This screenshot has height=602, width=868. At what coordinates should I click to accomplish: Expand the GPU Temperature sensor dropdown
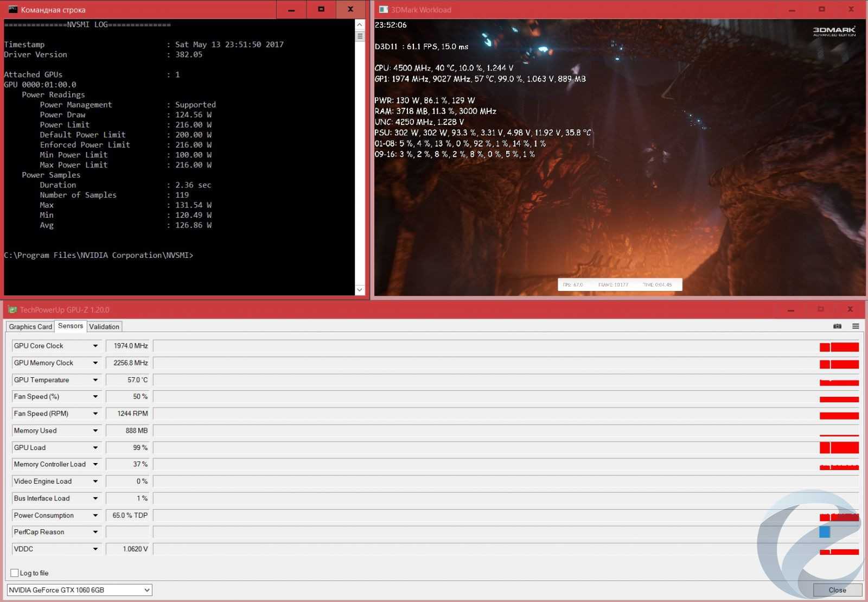tap(95, 380)
